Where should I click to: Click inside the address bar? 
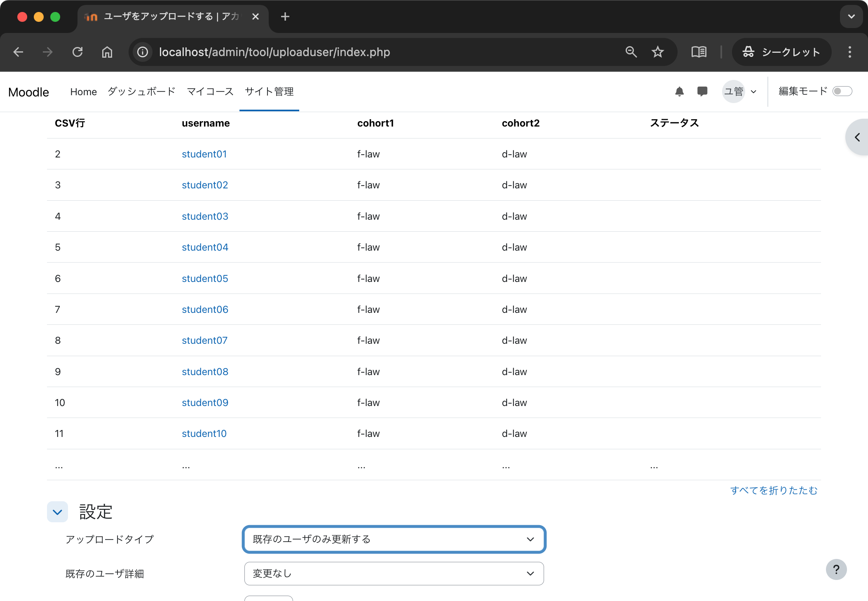click(x=371, y=52)
